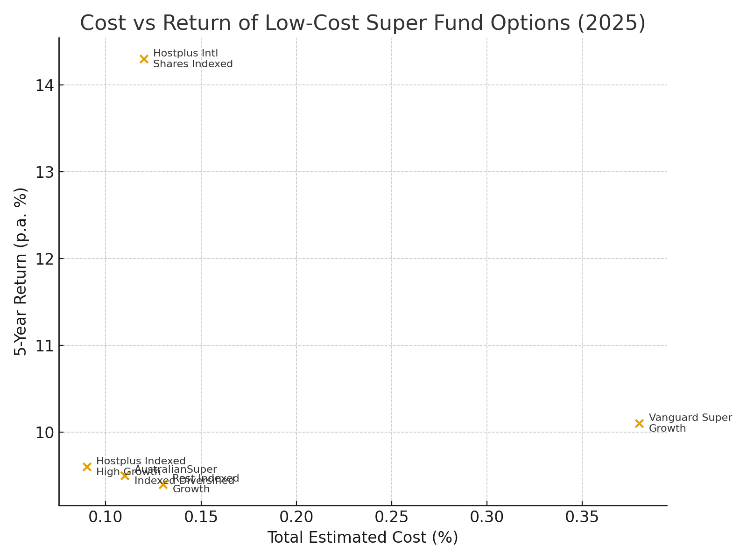This screenshot has width=747, height=560.
Task: Click the "Hostplus Indexed" annotation text
Action: point(141,462)
